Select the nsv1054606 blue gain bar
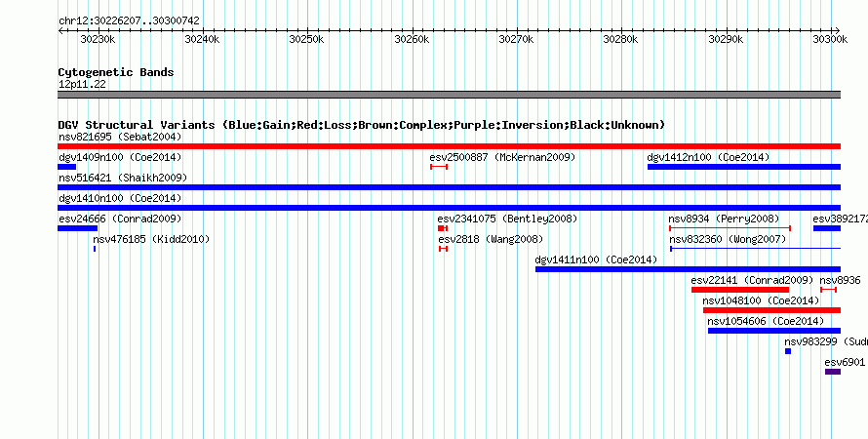868x439 pixels. (x=774, y=331)
